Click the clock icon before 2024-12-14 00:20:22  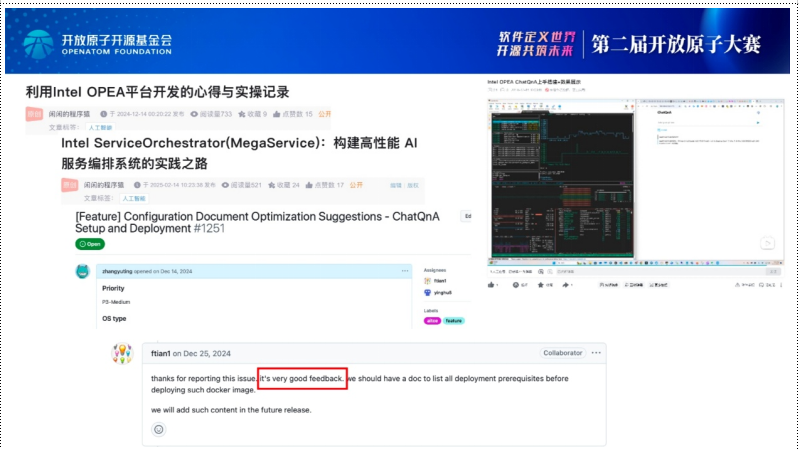click(104, 114)
